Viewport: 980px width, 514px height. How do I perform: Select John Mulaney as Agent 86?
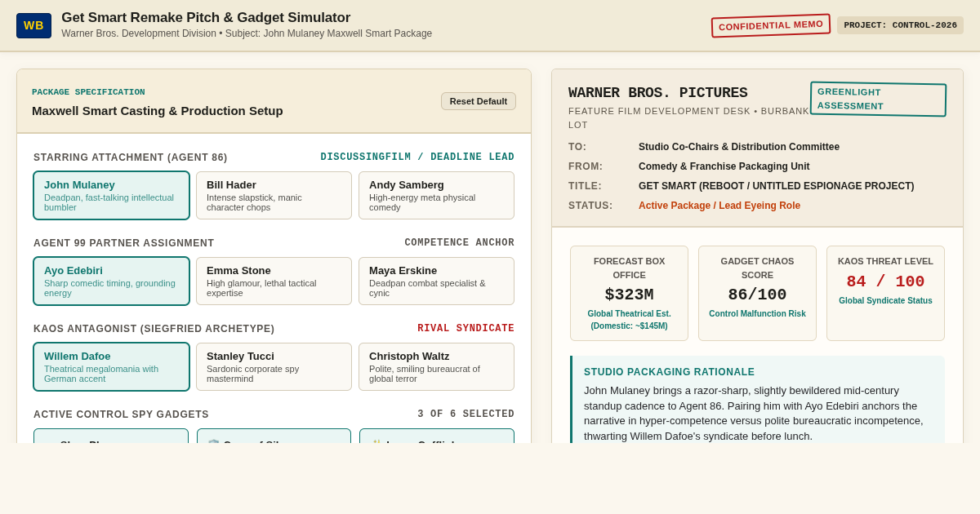111,196
